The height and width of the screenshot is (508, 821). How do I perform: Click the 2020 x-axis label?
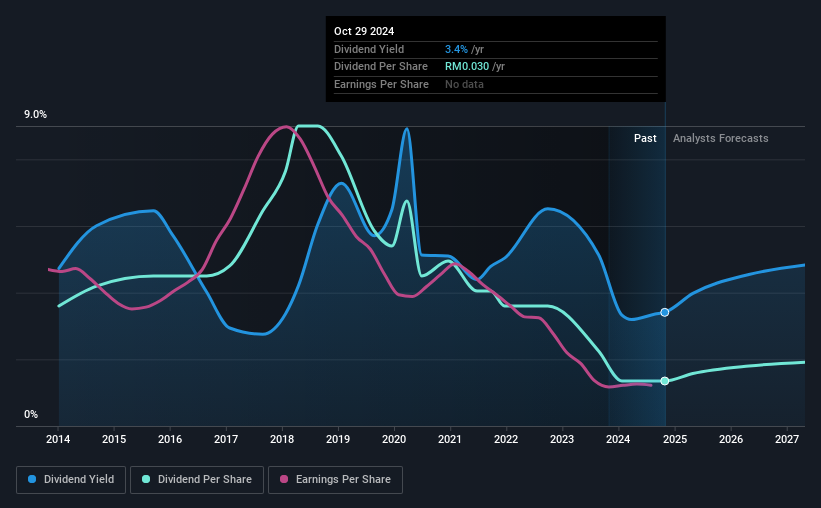point(394,439)
